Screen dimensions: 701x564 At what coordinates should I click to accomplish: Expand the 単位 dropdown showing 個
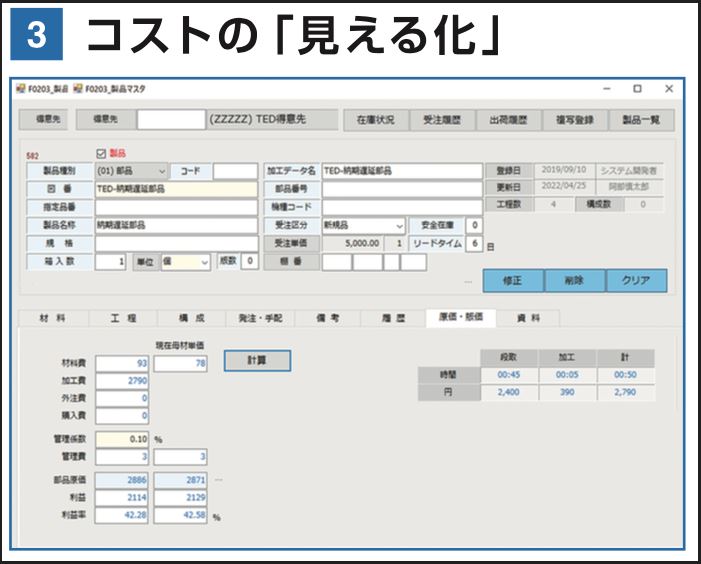[185, 261]
